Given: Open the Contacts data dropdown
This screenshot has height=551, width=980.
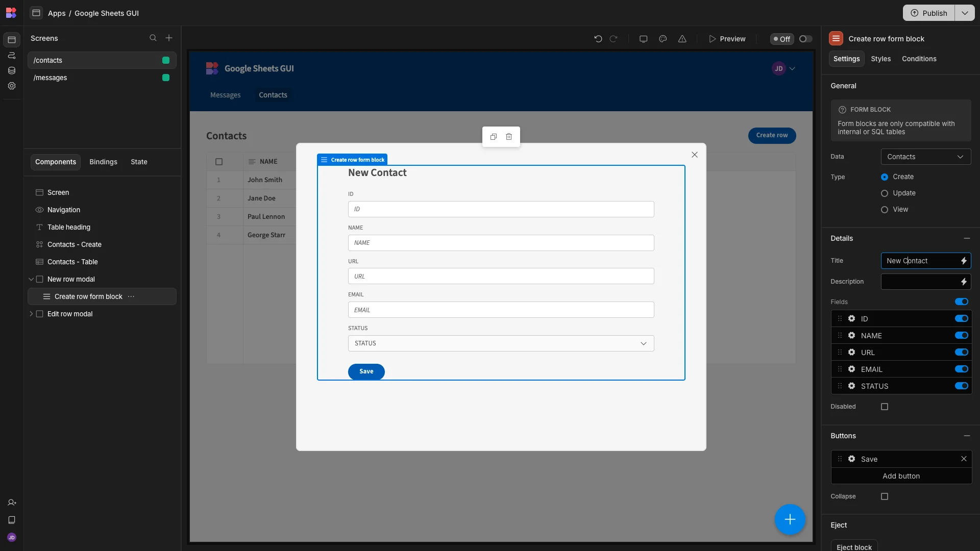Looking at the screenshot, I should 925,157.
